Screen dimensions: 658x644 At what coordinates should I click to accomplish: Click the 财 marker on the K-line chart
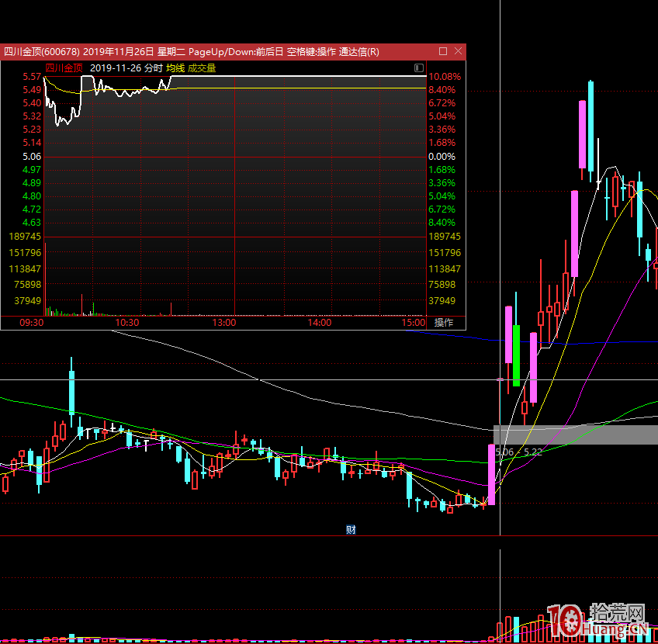351,529
